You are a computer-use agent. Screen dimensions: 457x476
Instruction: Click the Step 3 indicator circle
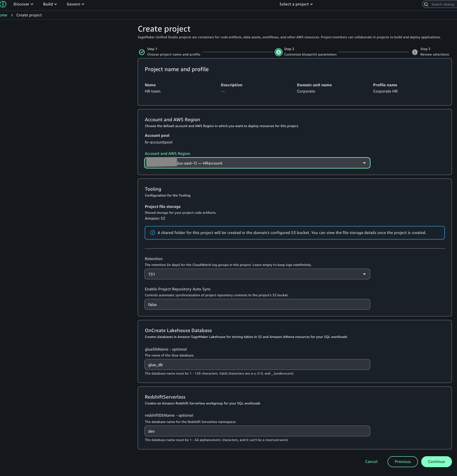415,52
